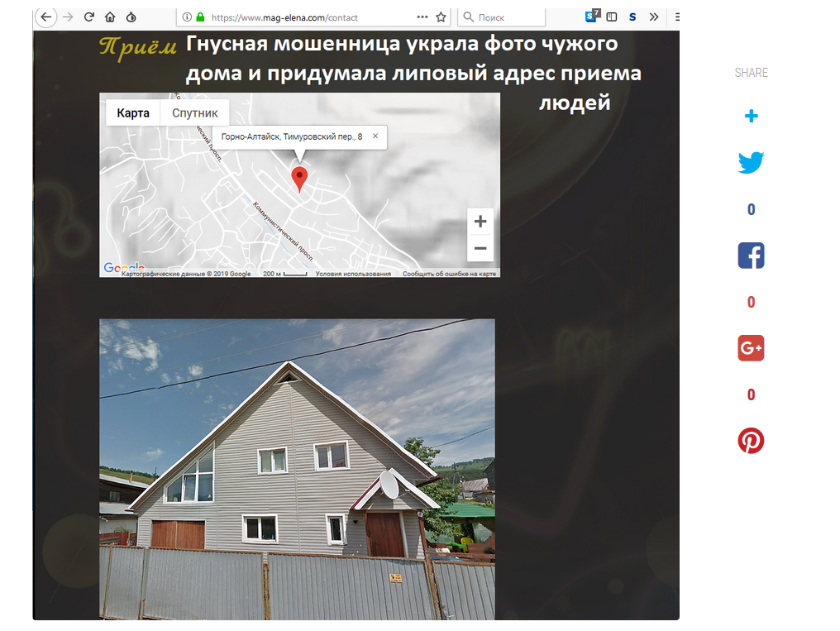Screen dimensions: 840x631
Task: Bookmark this page with star icon
Action: [441, 17]
